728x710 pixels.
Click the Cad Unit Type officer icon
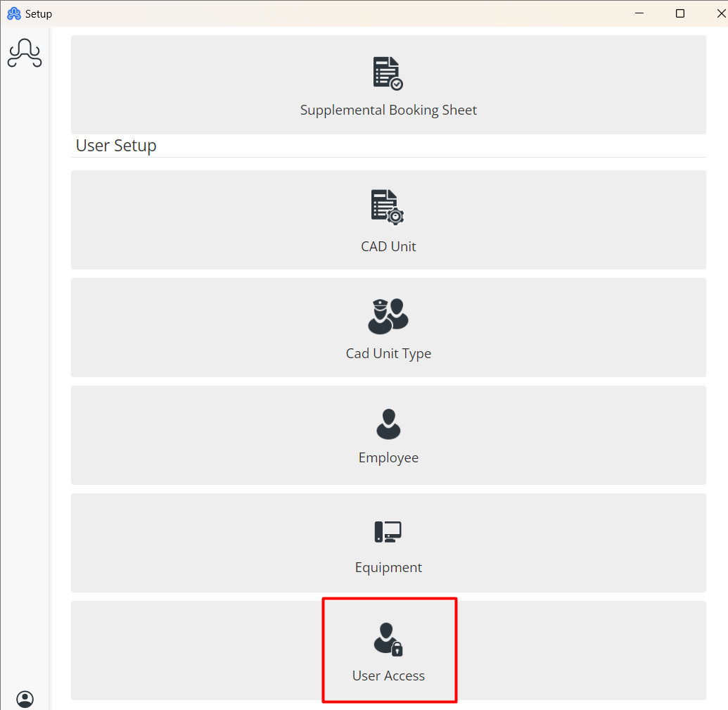point(388,315)
